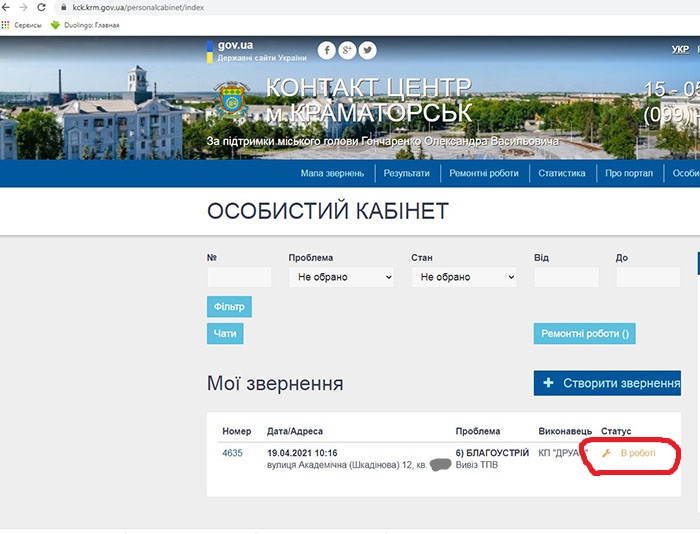Open the Чати button
Image resolution: width=700 pixels, height=534 pixels.
tap(225, 333)
